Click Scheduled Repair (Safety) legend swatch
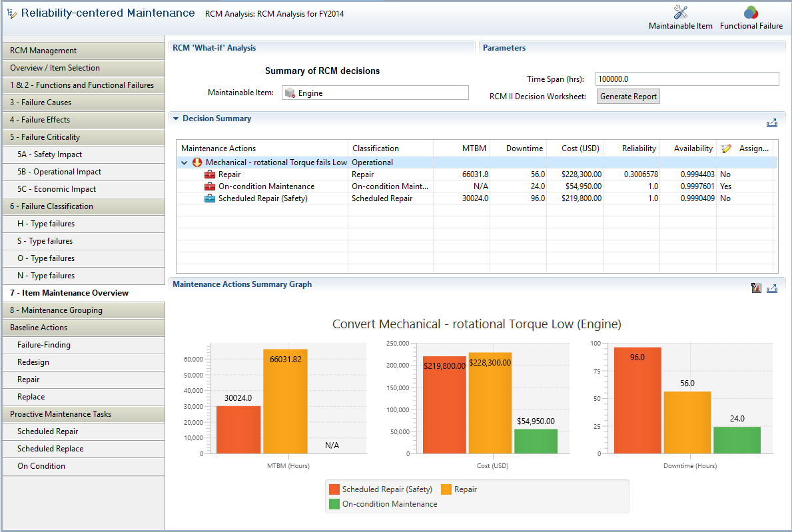Screen dimensions: 792x532 point(334,489)
